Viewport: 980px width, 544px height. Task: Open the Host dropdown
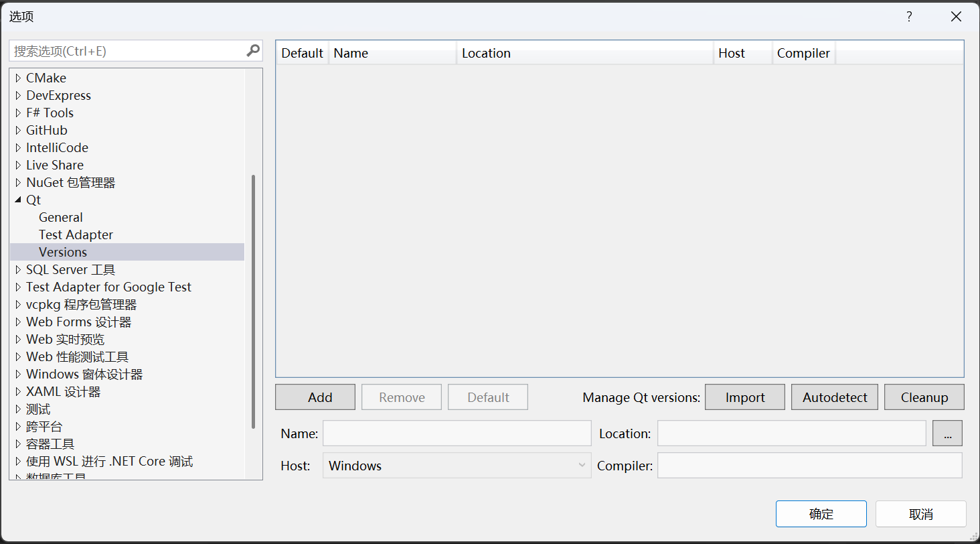coord(580,465)
